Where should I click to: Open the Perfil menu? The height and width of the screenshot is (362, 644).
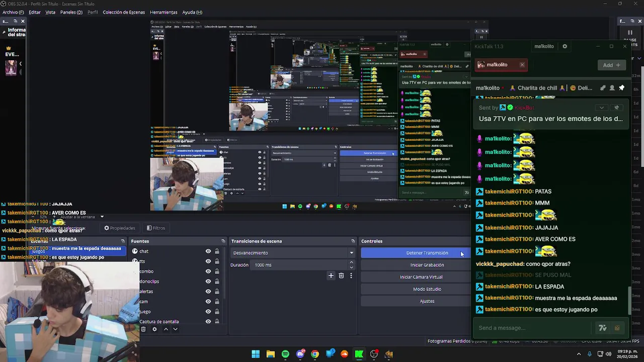[93, 12]
